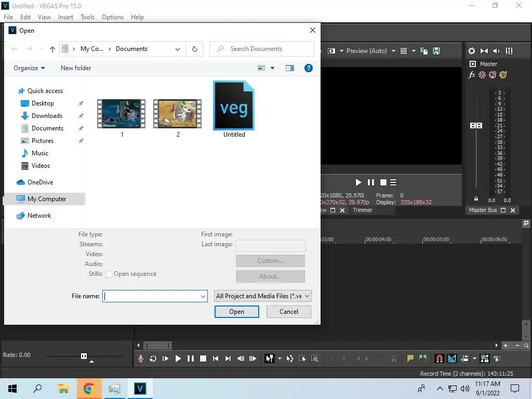Toggle preview Overlays grid icon
This screenshot has width=532, height=399.
403,51
